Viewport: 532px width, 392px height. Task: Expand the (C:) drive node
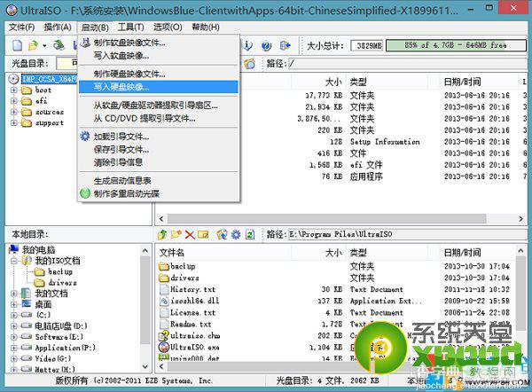pos(14,315)
